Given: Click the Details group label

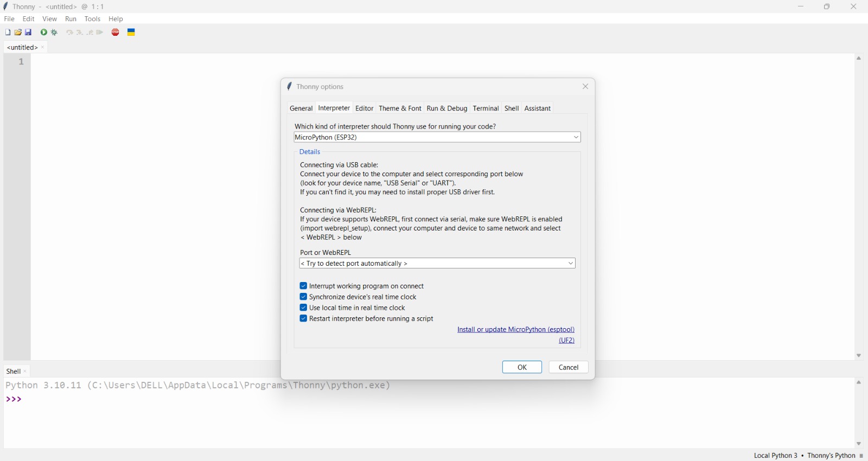Looking at the screenshot, I should tap(310, 152).
